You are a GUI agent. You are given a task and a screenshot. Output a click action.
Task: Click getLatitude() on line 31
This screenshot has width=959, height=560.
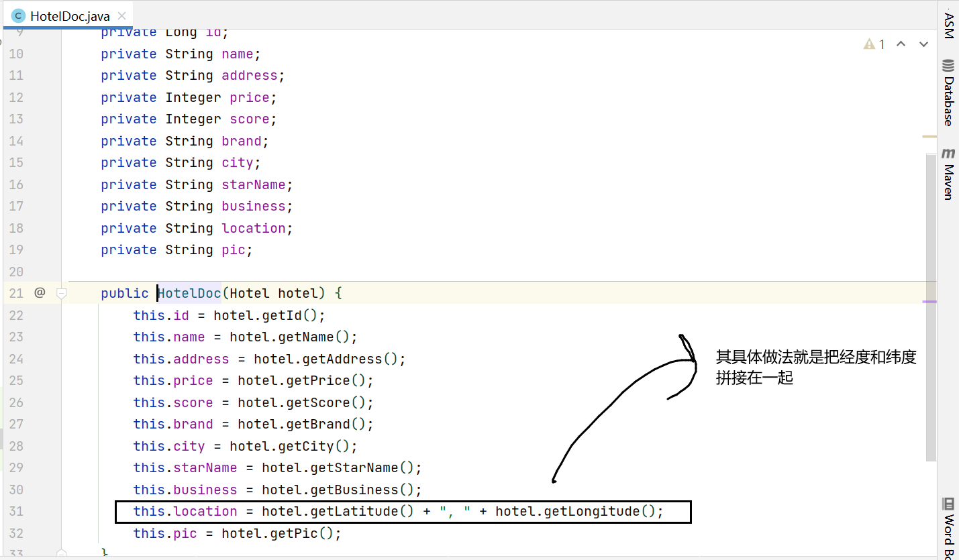[362, 511]
